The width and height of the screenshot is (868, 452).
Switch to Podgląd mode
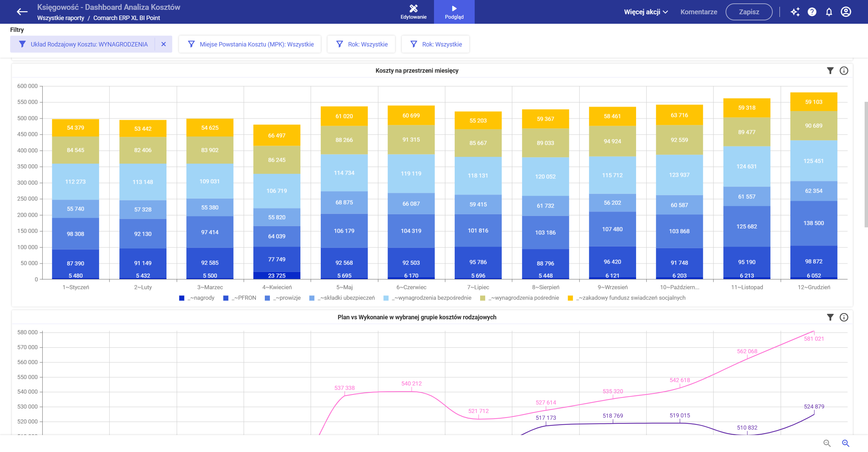click(x=454, y=12)
